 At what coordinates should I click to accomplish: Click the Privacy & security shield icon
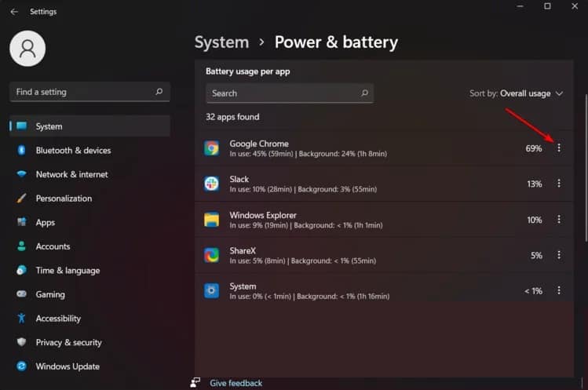point(21,342)
